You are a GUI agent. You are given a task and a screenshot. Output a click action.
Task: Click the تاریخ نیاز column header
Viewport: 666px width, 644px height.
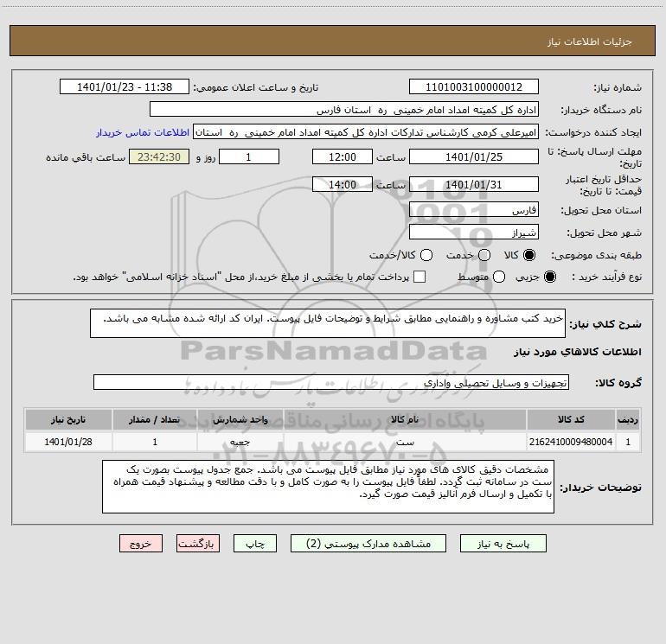point(68,419)
